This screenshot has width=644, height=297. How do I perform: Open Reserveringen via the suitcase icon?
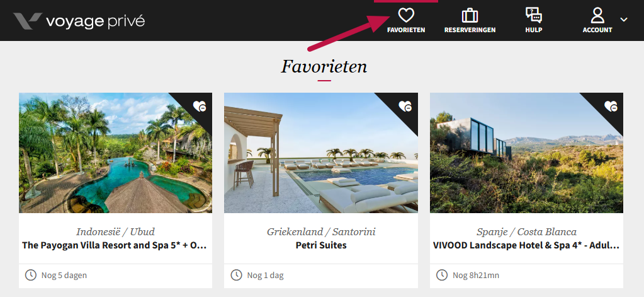[x=470, y=16]
